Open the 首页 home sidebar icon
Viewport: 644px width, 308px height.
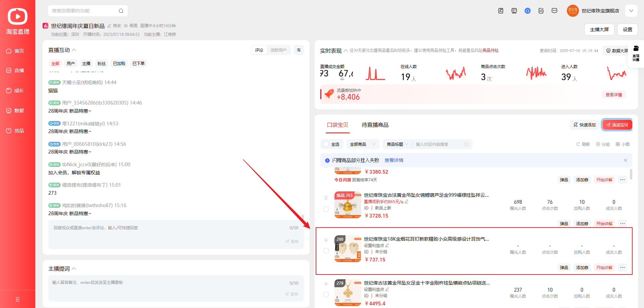[x=9, y=51]
